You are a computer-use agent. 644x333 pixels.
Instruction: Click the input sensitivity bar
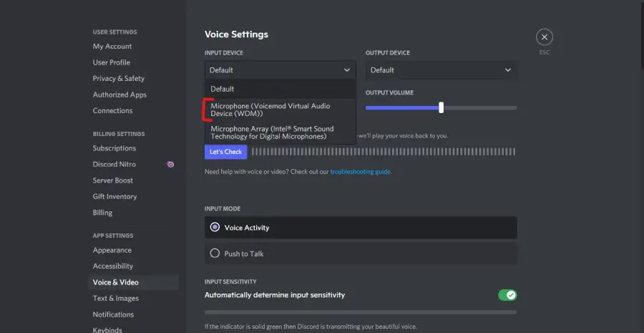361,312
